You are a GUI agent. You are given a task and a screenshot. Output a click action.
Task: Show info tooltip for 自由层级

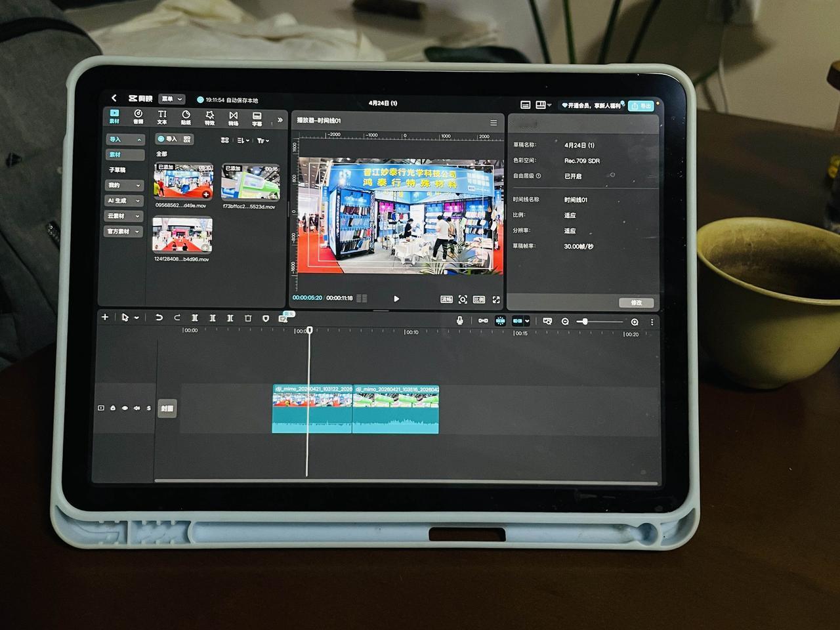click(539, 176)
